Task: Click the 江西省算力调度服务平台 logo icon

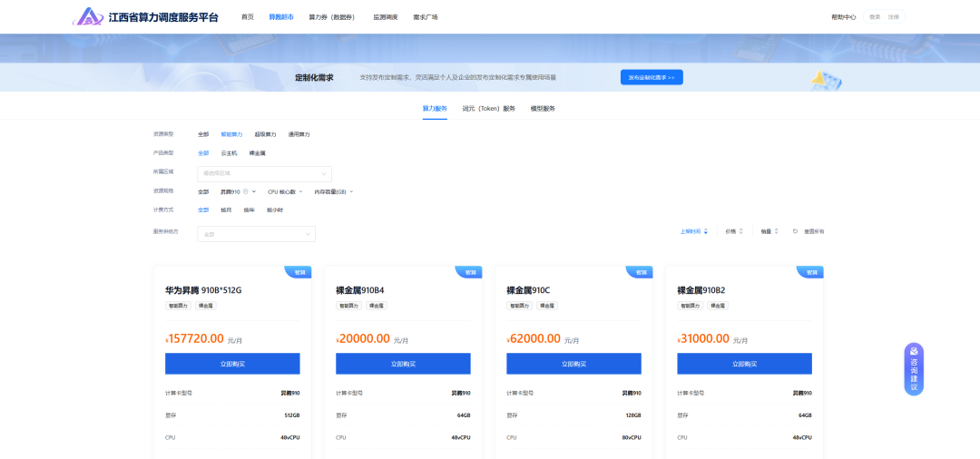Action: pos(88,17)
